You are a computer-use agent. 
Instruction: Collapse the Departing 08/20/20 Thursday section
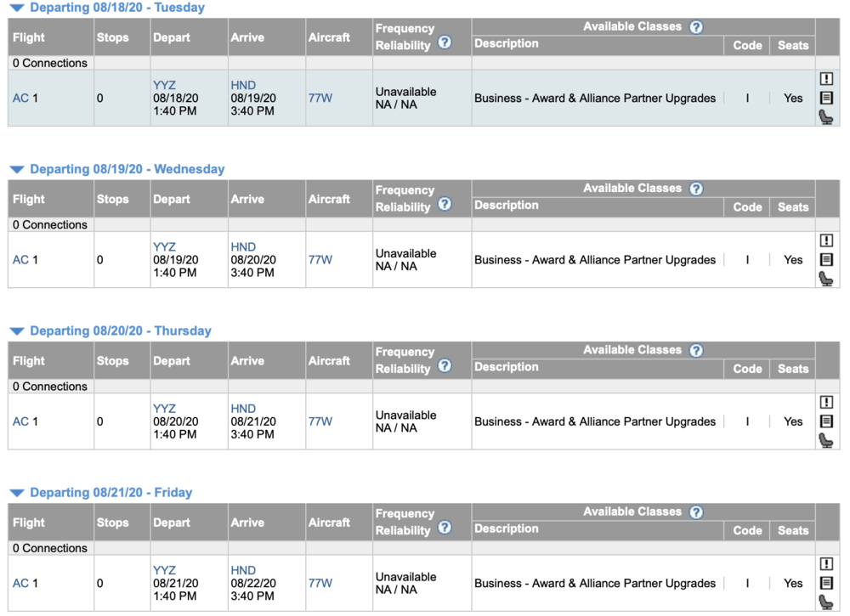pyautogui.click(x=17, y=331)
